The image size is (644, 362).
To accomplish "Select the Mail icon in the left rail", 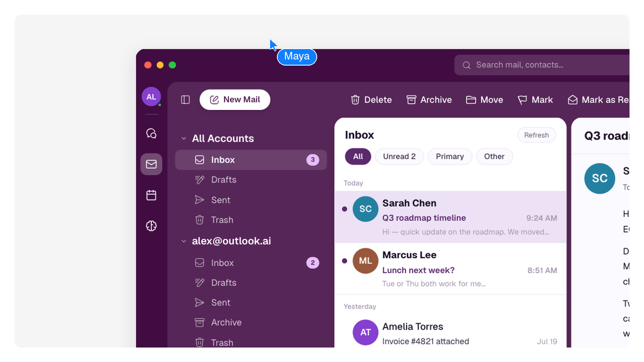I will 151,164.
